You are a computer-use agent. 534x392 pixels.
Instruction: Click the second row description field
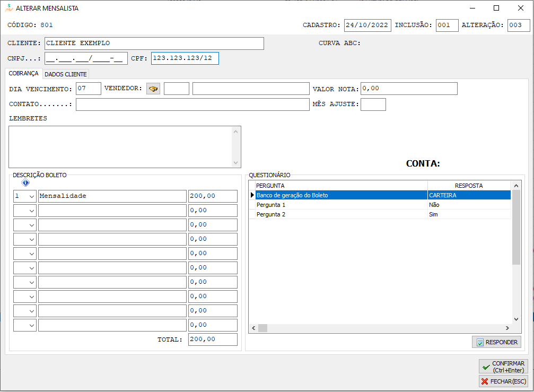pos(112,211)
